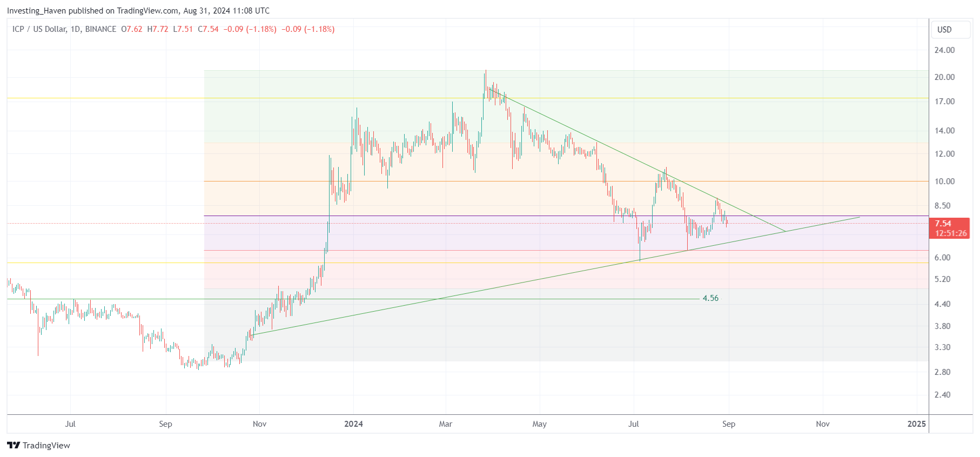Click the Jul label left of Sep 2023
980x457 pixels.
tap(70, 424)
